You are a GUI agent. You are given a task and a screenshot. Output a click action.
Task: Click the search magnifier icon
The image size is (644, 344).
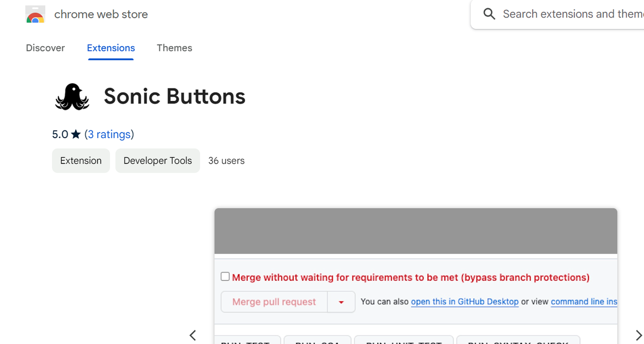coord(489,14)
